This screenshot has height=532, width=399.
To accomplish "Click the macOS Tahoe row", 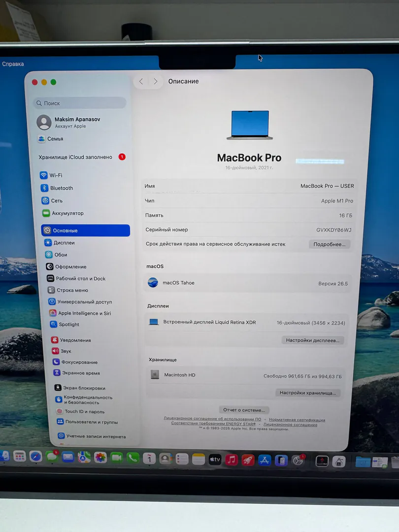I will tap(248, 283).
